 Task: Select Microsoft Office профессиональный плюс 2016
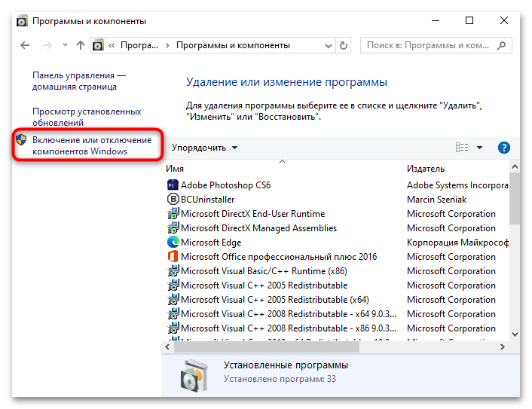(x=279, y=257)
